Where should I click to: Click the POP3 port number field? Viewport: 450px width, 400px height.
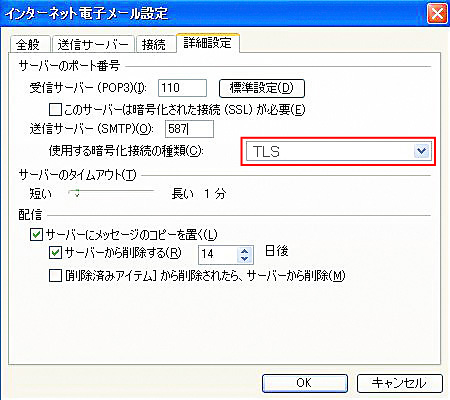pos(182,88)
